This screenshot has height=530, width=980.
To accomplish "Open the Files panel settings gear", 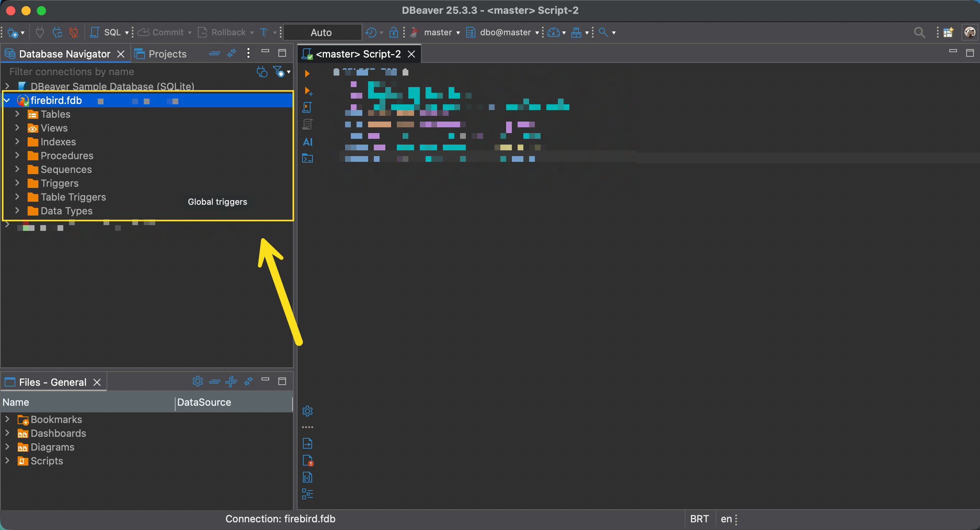I will coord(197,381).
